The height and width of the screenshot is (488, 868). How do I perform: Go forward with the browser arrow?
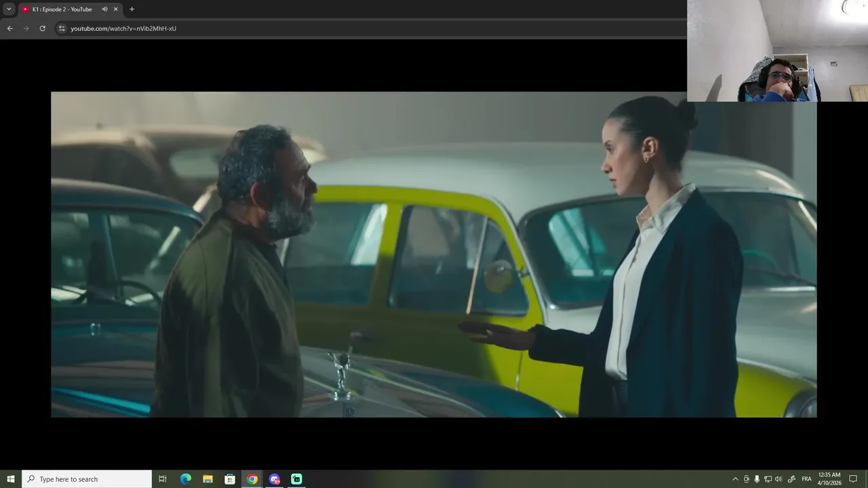[26, 28]
